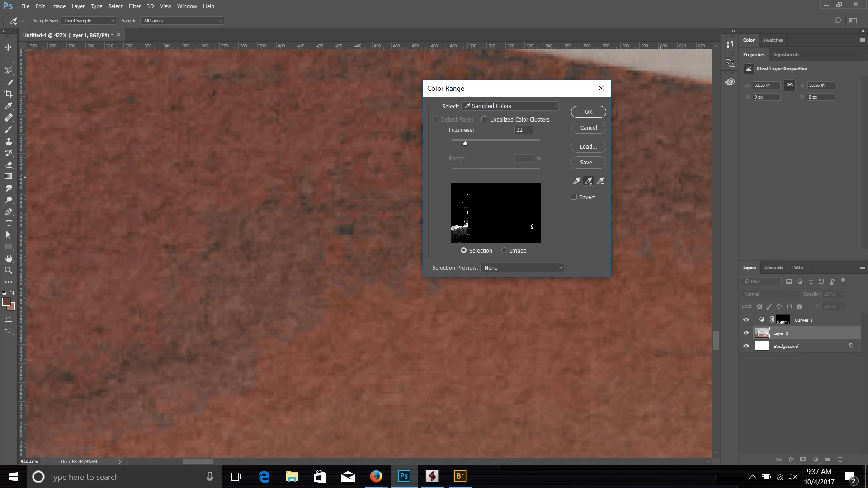The image size is (868, 488).
Task: Expand the Selection Preview dropdown
Action: pos(522,268)
